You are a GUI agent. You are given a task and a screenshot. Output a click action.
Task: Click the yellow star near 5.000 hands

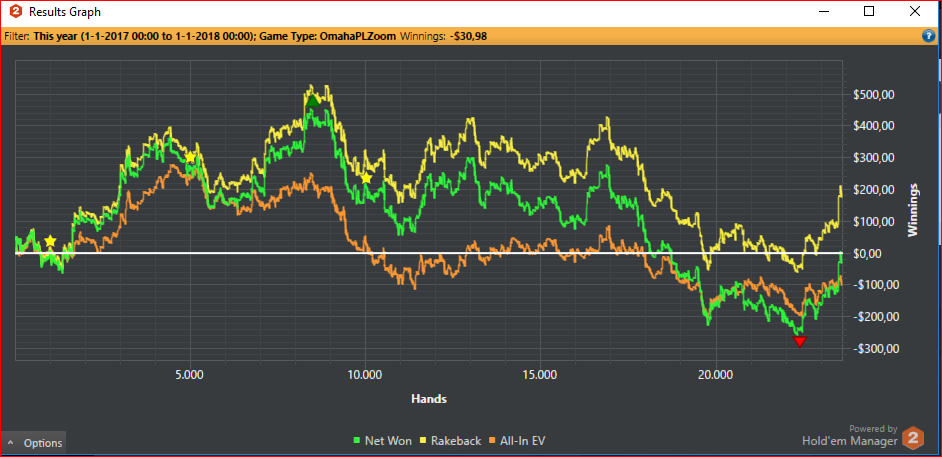coord(190,157)
